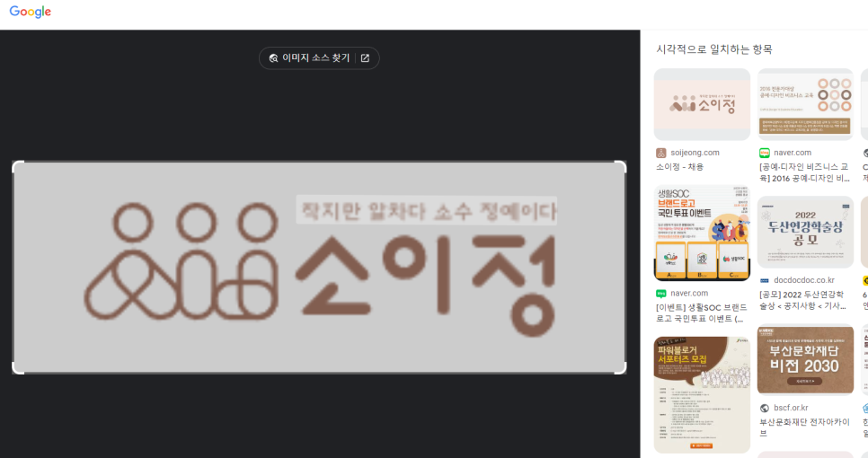Open the 소이정 logo thumbnail result
Viewport: 868px width, 458px height.
(702, 104)
